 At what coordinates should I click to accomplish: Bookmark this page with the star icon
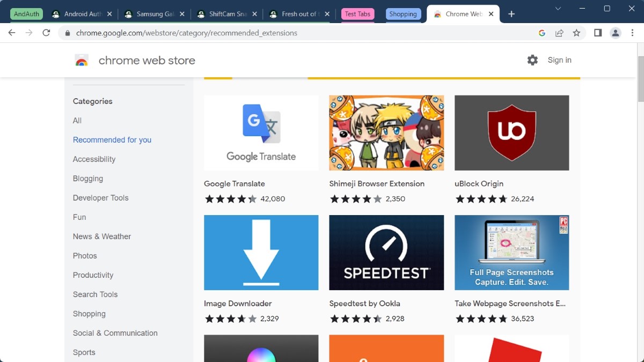click(x=576, y=33)
